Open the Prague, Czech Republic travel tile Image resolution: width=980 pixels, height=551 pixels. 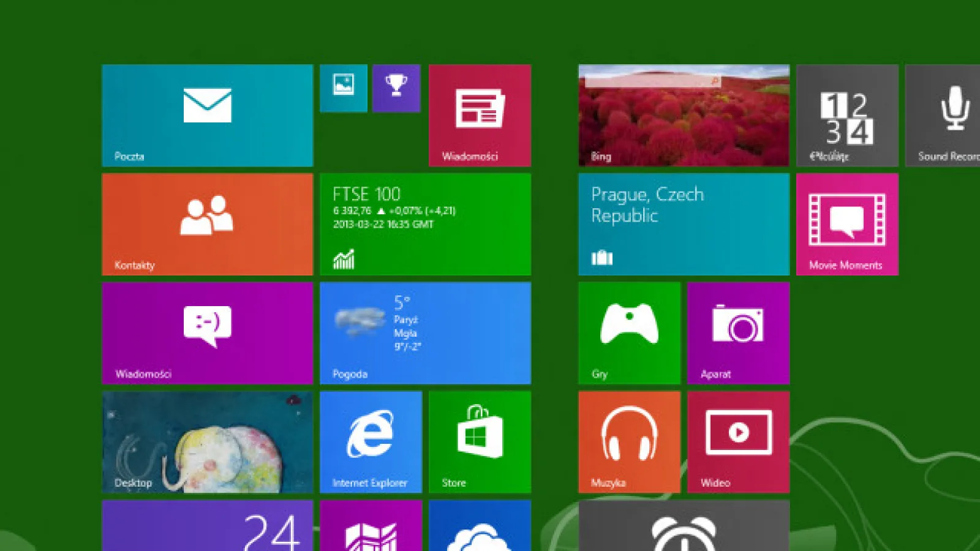pos(684,224)
